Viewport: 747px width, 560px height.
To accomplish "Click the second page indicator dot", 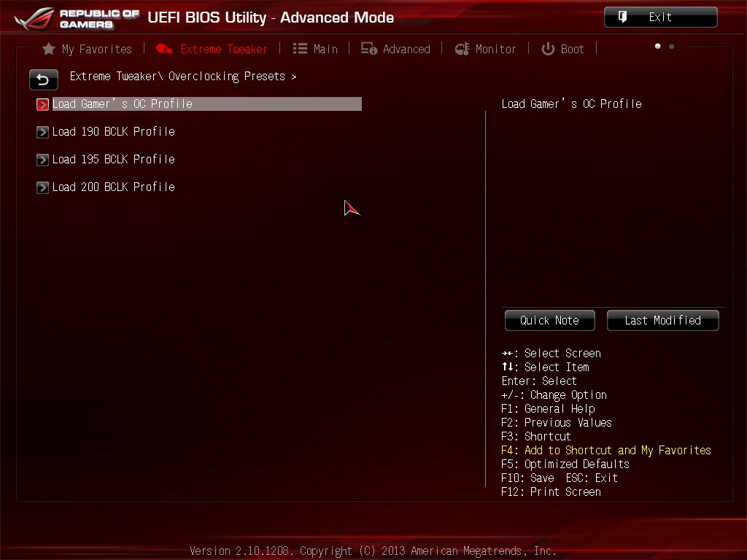I will pos(671,46).
